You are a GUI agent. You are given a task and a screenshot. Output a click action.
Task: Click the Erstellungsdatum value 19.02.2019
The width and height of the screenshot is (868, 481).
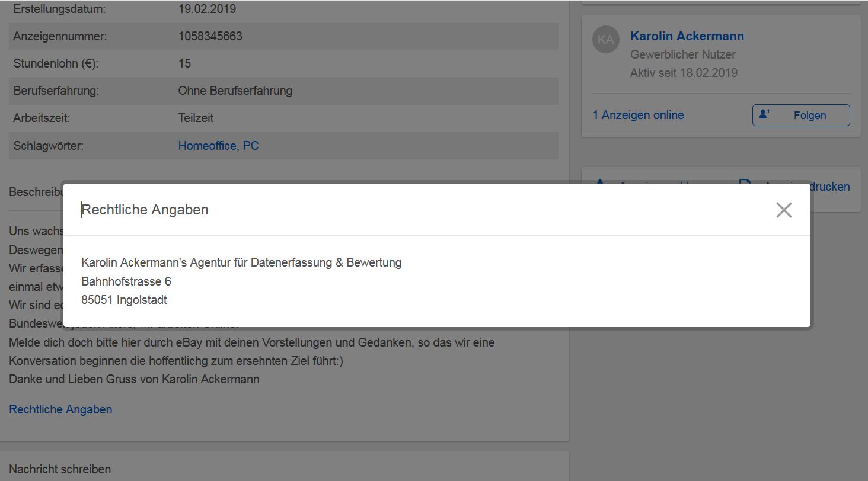coord(207,9)
